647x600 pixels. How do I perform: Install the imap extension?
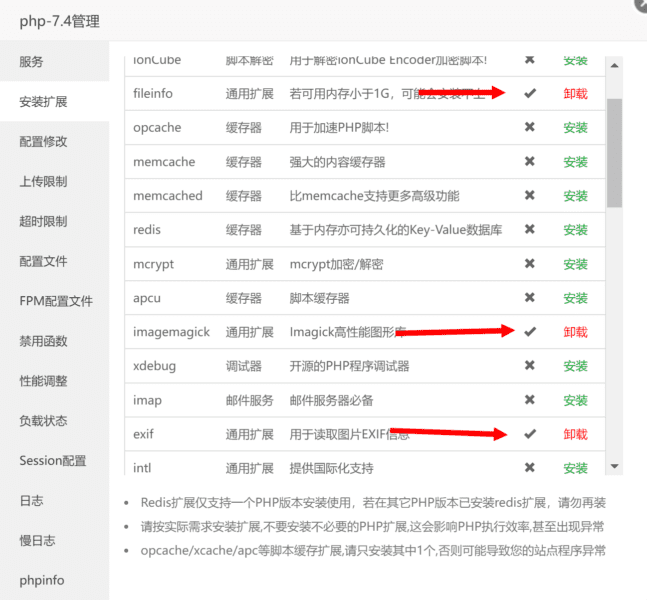coord(575,400)
